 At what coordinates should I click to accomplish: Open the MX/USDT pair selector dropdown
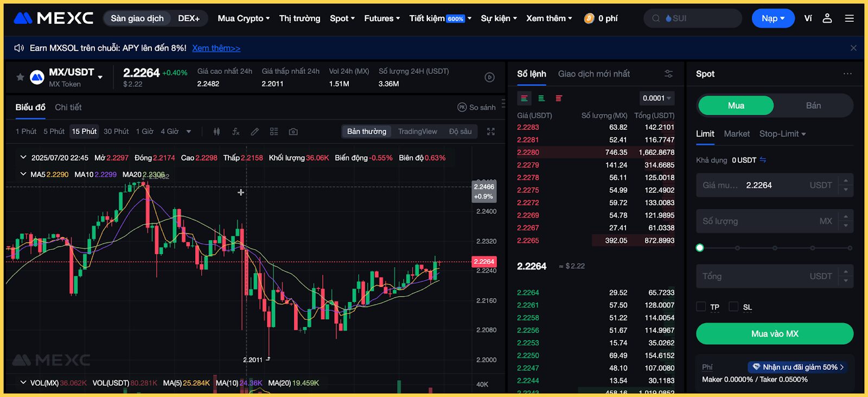[x=100, y=77]
